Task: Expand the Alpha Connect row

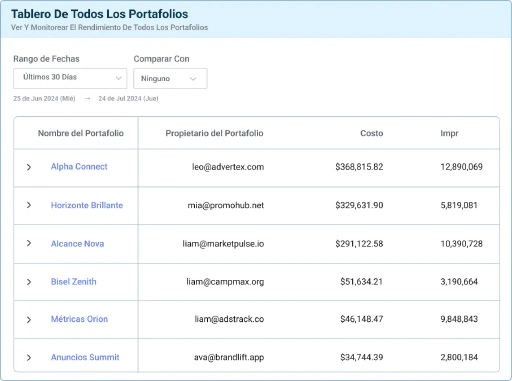Action: coord(29,167)
